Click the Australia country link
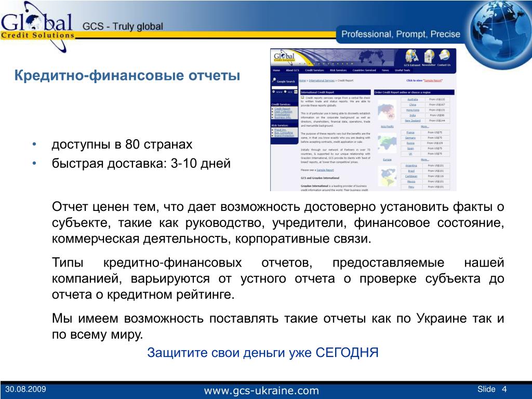Viewport: 532px width, 399px height. tap(413, 99)
